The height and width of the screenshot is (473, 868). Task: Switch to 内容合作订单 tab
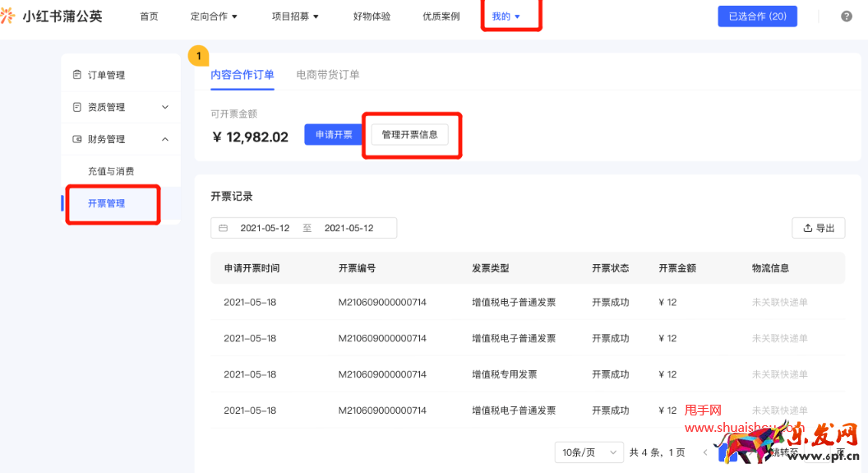242,75
